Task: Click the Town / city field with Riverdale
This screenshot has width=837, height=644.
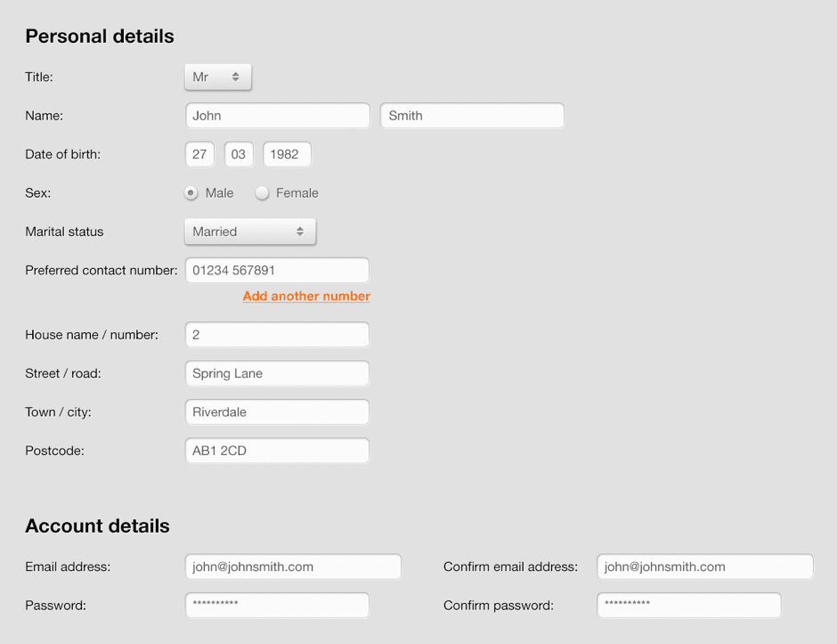Action: pos(277,412)
